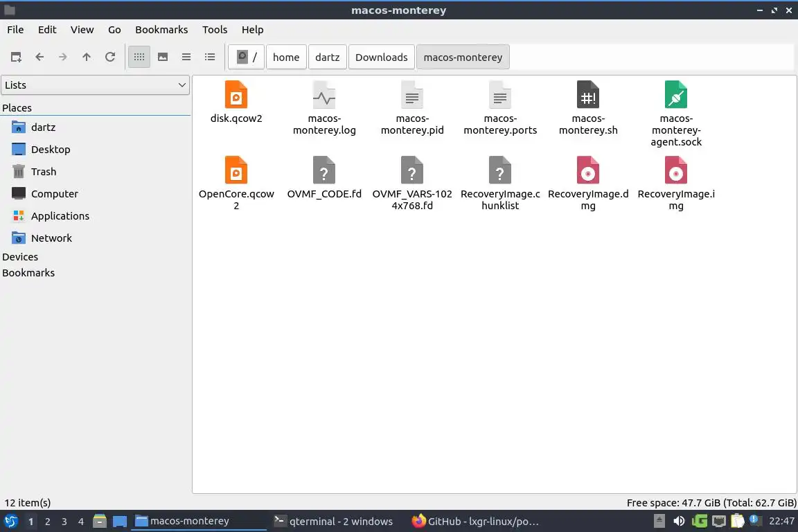
Task: Open the File menu
Action: [15, 30]
